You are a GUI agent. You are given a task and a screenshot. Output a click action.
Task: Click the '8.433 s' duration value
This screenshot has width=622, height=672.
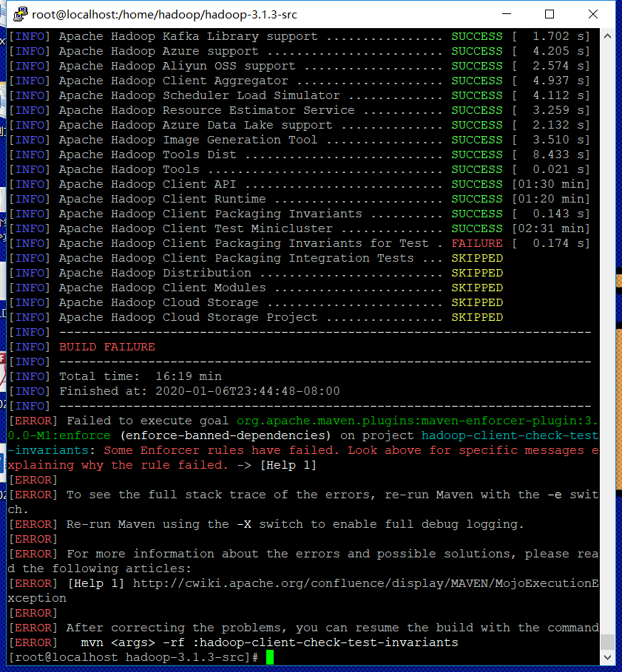[x=558, y=155]
